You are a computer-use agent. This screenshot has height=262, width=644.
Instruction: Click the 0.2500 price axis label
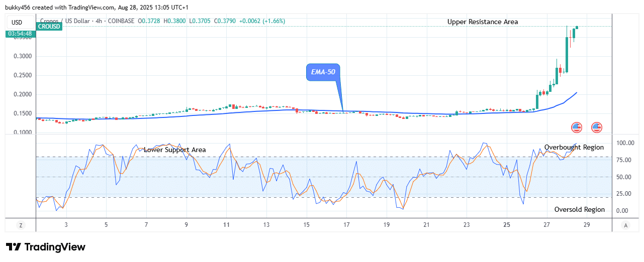24,75
